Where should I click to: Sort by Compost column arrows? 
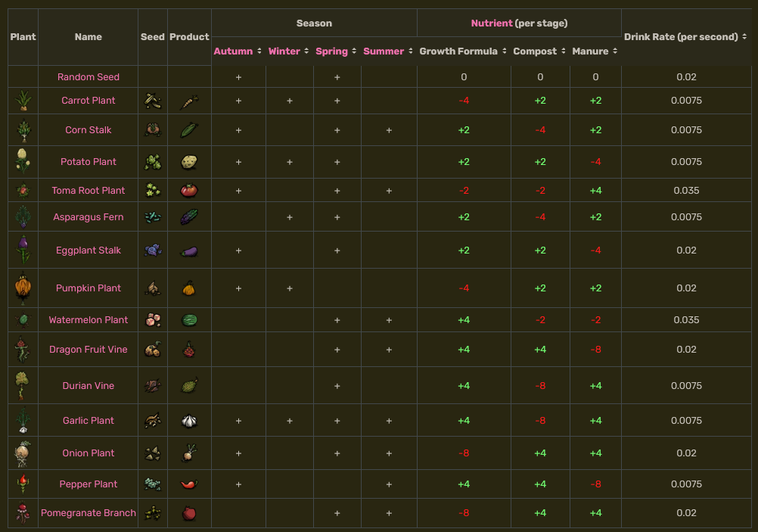[563, 51]
